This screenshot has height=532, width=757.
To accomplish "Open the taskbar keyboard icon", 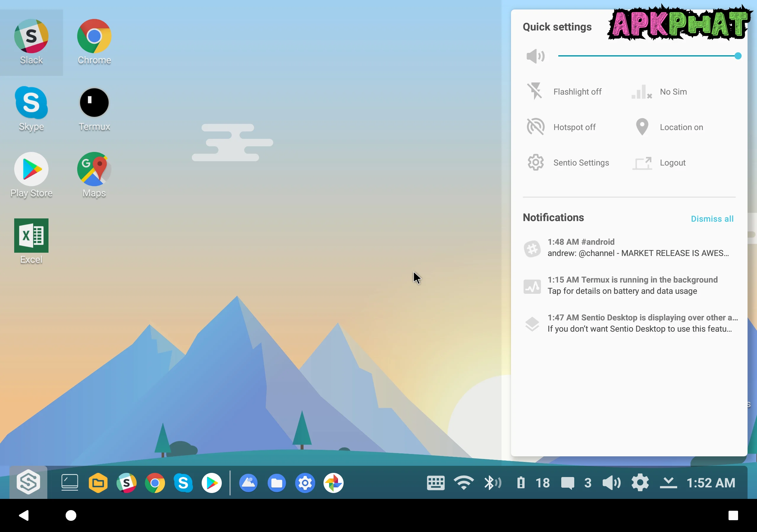I will point(436,483).
